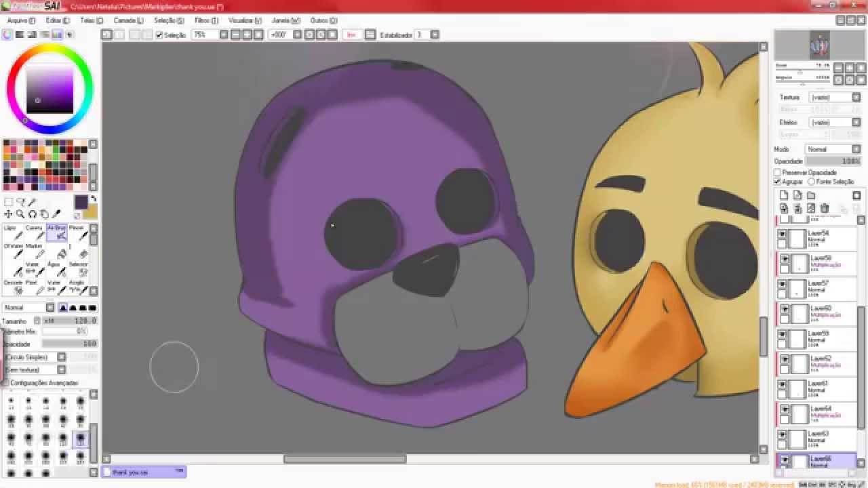Select the Seleciona selection pen tool
The image size is (868, 488).
click(78, 269)
